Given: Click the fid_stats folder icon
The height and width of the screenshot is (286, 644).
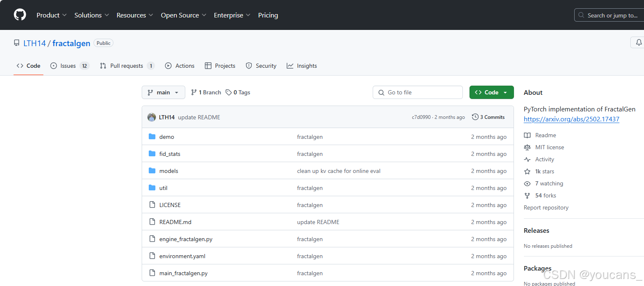Looking at the screenshot, I should [x=152, y=154].
